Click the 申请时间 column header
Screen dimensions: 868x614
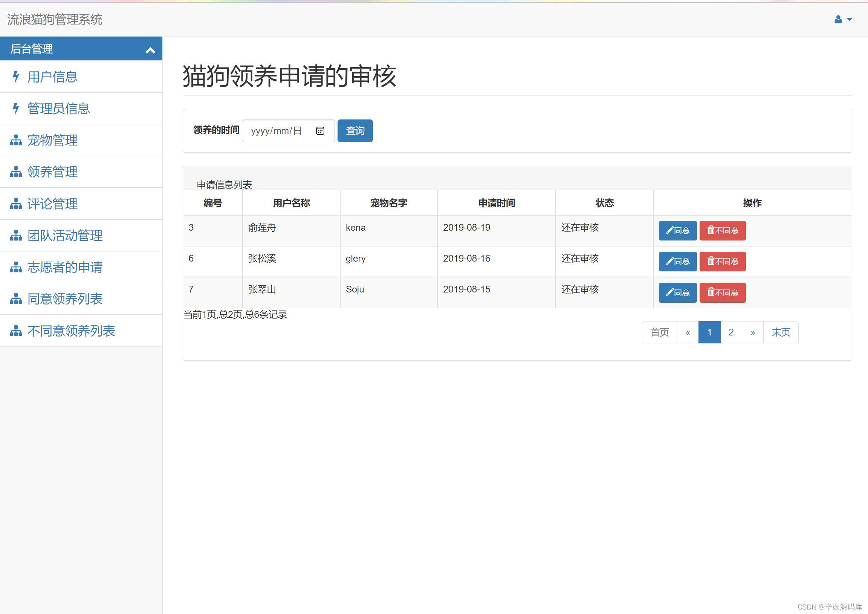click(497, 203)
